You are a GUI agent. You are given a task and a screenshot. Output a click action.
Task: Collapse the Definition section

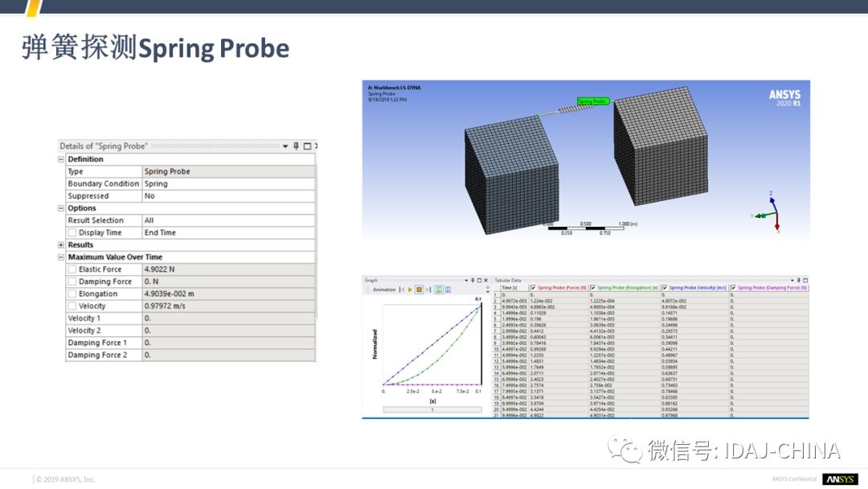(x=61, y=159)
